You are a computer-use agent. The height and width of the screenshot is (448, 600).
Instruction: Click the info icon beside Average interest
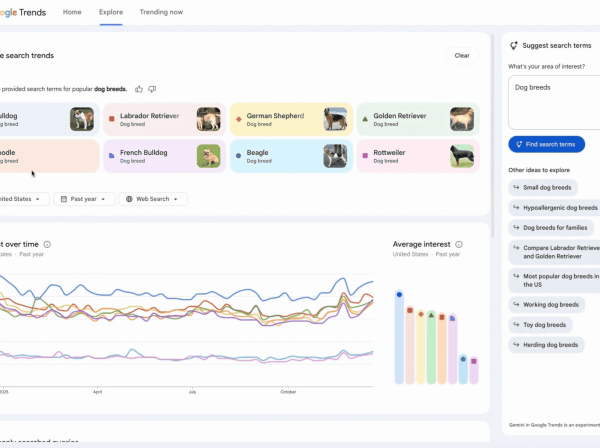[x=459, y=244]
